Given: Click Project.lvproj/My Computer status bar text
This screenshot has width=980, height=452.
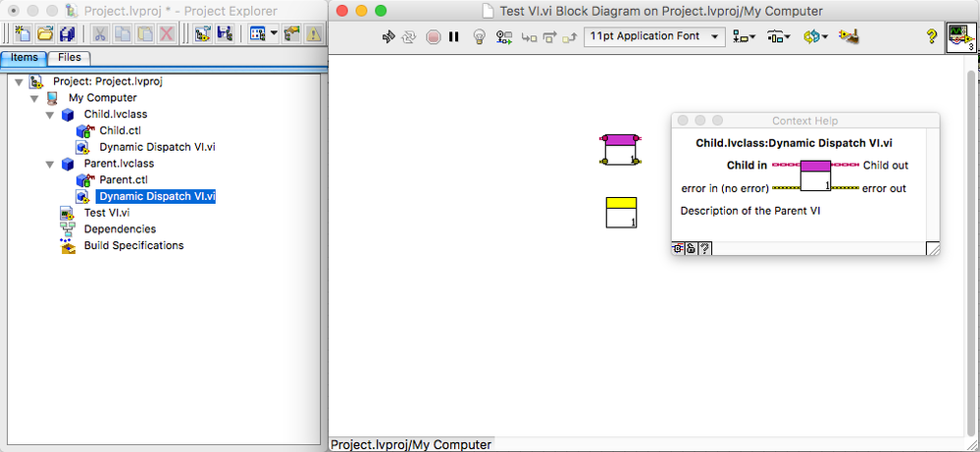Looking at the screenshot, I should [x=411, y=444].
